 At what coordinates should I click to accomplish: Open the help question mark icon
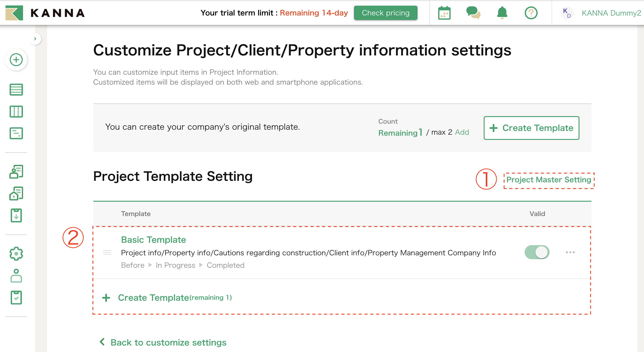[531, 13]
